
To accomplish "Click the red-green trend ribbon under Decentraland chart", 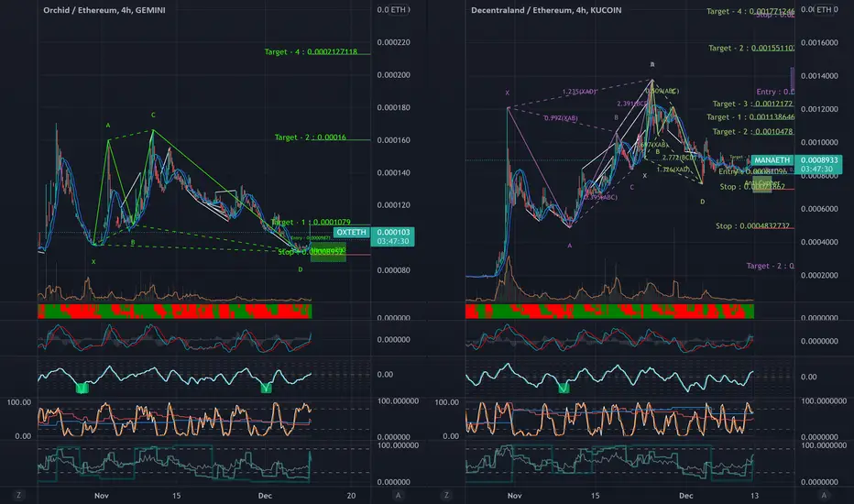I will 609,312.
